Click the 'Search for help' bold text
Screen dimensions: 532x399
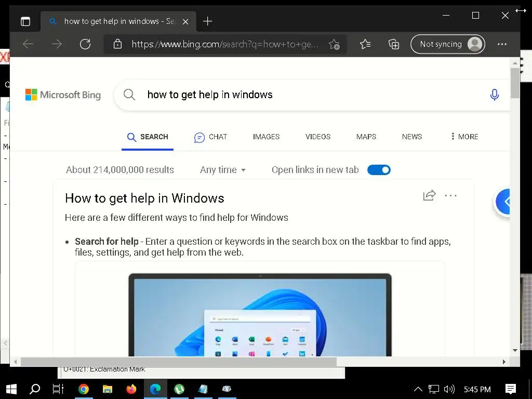click(107, 241)
